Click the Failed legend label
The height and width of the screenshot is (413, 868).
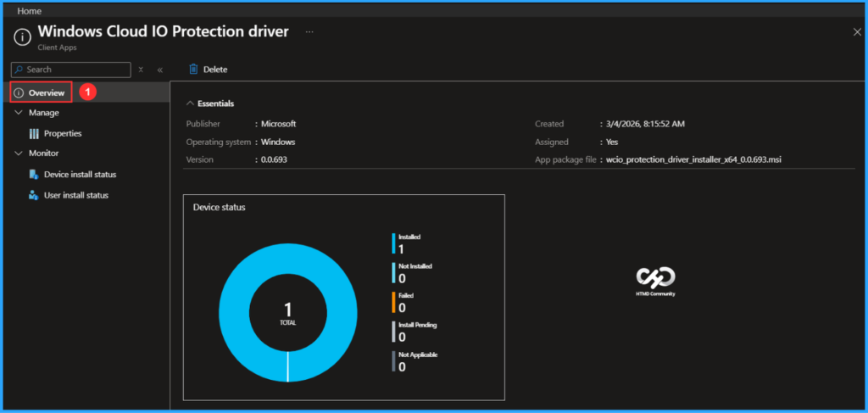(406, 296)
